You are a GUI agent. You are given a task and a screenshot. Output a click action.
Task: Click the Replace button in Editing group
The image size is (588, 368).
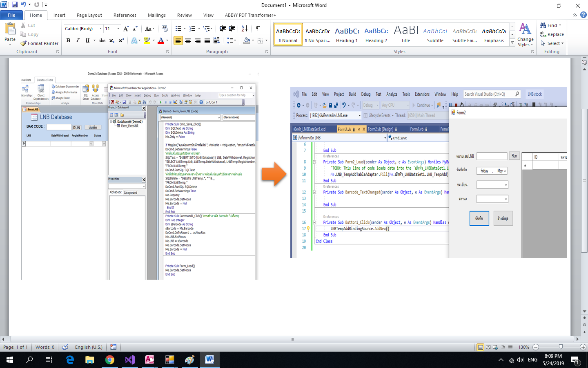[552, 34]
